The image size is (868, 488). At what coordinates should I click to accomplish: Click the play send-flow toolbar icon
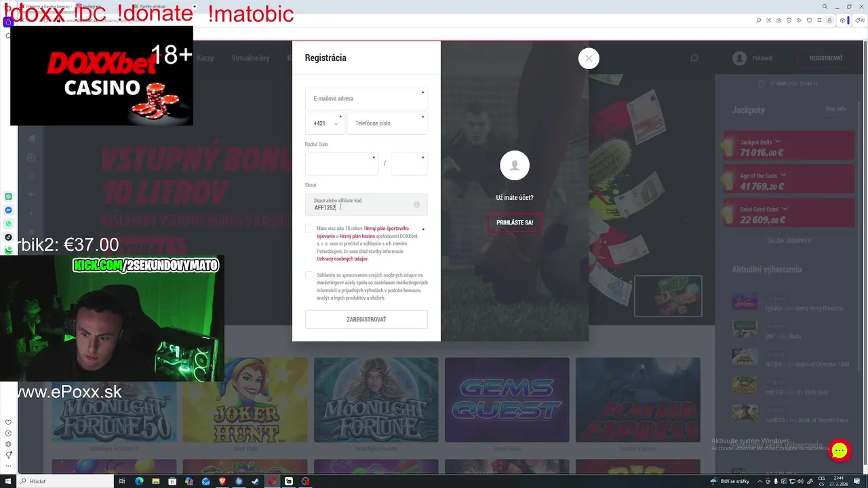pos(799,20)
